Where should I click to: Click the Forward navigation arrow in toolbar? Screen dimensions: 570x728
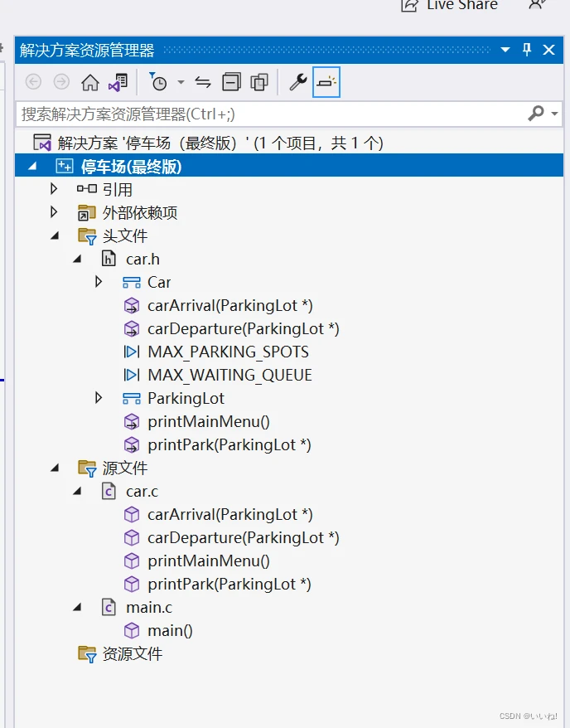coord(61,82)
